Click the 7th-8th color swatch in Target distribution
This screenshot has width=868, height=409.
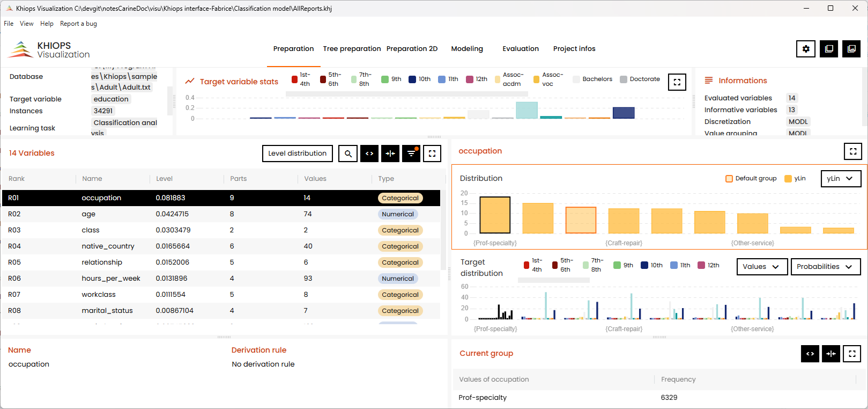(x=585, y=265)
